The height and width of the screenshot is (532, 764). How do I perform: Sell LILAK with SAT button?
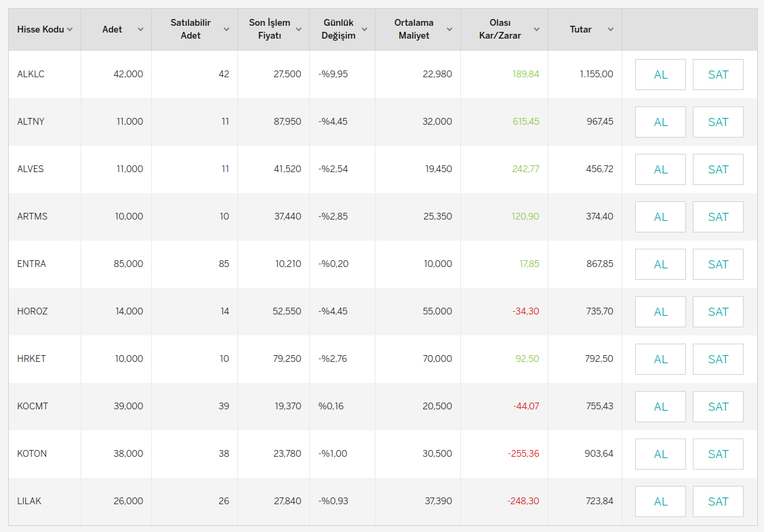718,502
